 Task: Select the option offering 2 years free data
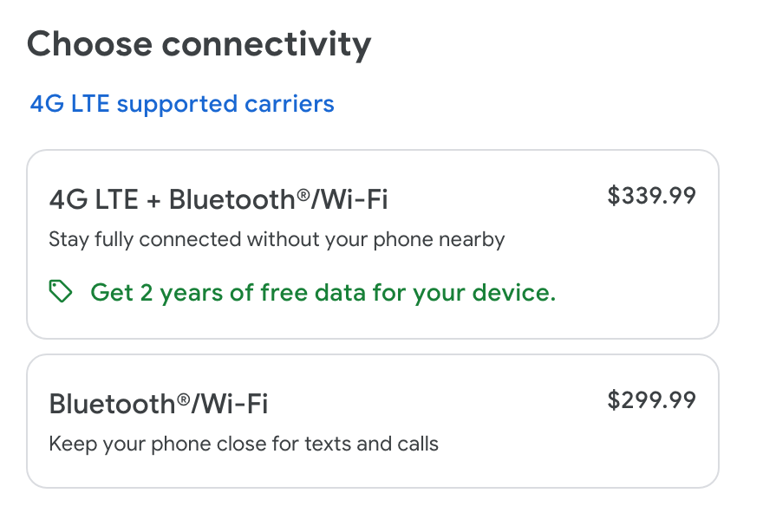click(x=373, y=244)
